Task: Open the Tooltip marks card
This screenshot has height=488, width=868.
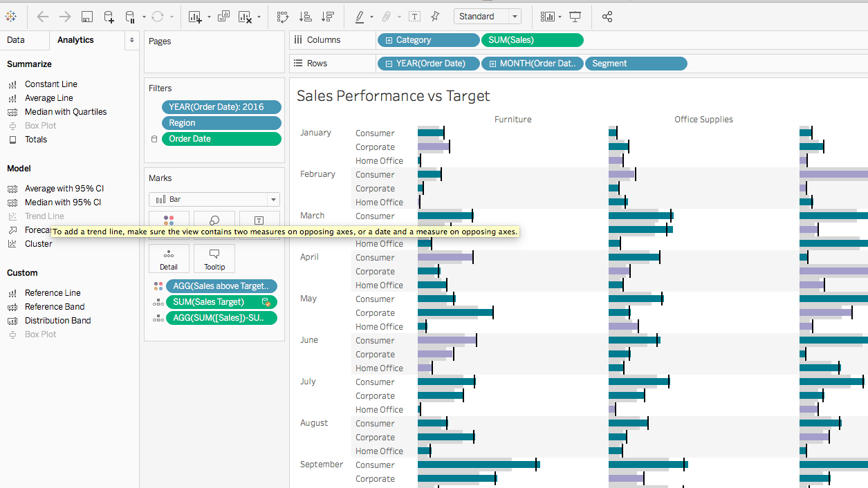Action: coord(214,259)
